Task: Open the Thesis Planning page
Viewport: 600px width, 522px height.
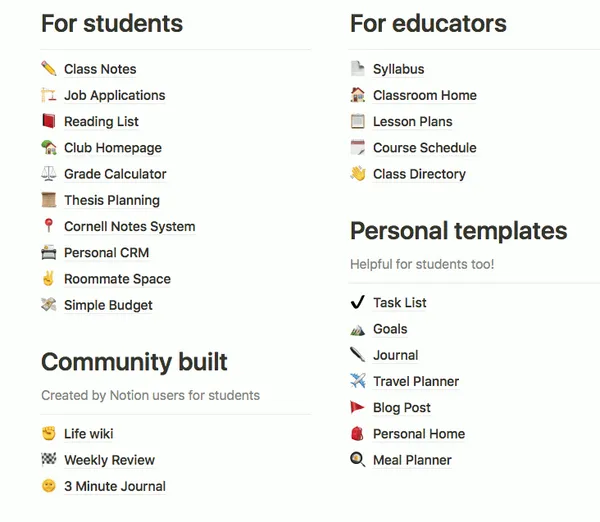Action: 112,200
